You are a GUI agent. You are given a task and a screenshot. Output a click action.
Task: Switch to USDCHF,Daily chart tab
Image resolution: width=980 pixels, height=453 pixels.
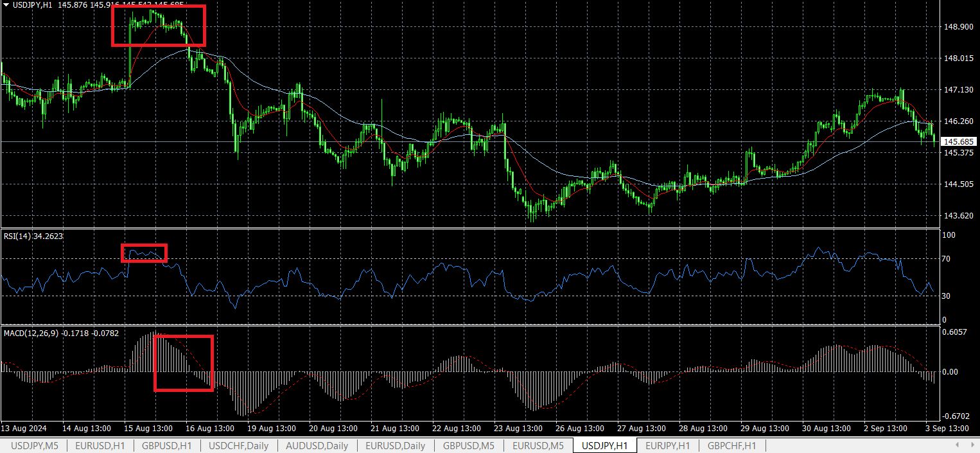[x=239, y=445]
